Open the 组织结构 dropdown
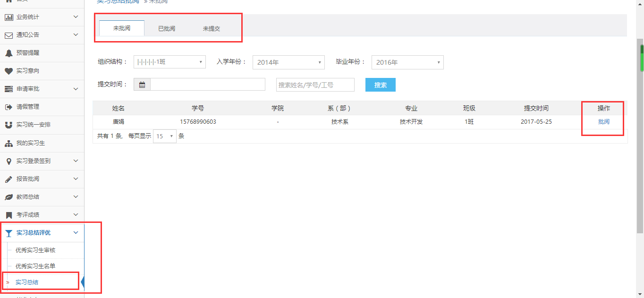 tap(169, 62)
